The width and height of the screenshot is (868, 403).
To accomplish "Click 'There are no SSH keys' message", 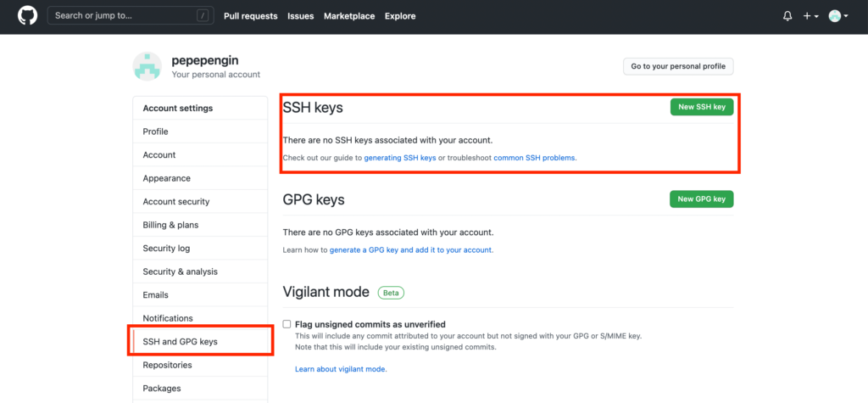I will (387, 140).
